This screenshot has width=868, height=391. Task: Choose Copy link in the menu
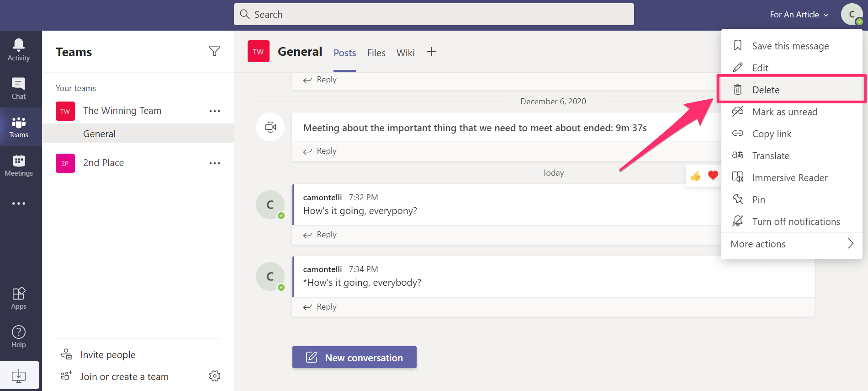click(792, 134)
